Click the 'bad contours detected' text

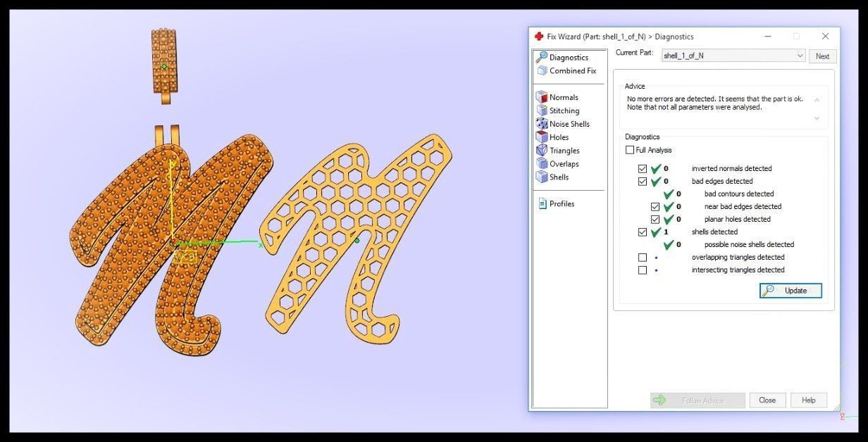tap(739, 194)
